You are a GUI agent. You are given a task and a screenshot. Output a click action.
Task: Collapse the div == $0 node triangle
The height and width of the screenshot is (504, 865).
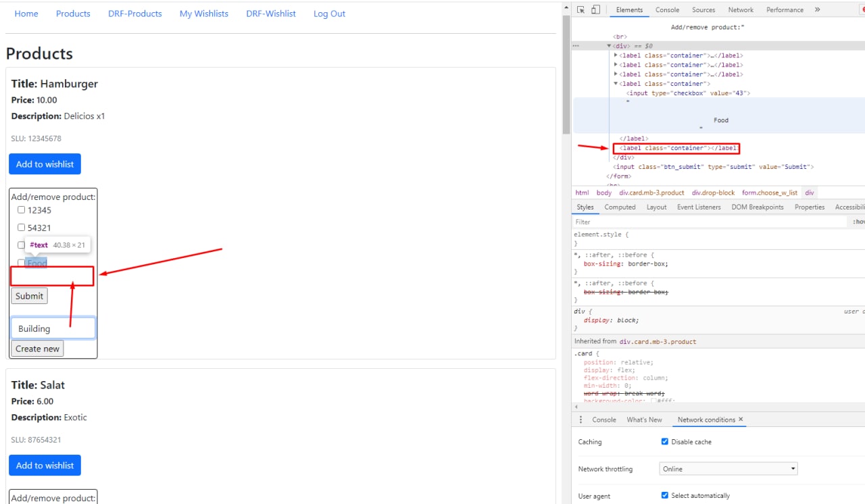click(x=609, y=46)
